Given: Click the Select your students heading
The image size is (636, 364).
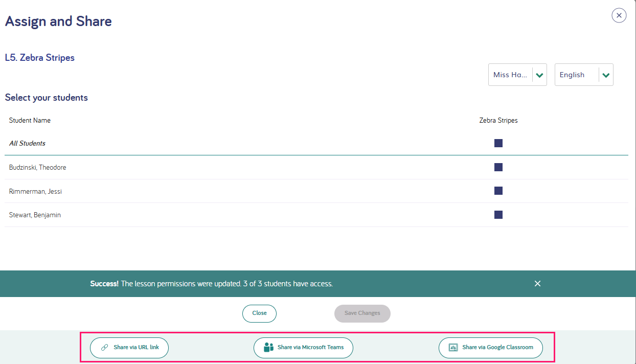Looking at the screenshot, I should (x=47, y=98).
